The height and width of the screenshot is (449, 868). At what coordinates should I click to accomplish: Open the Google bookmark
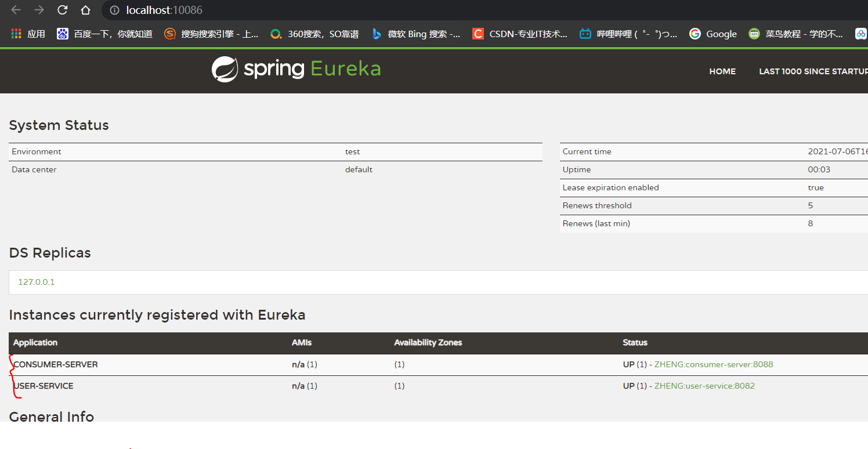pos(713,34)
